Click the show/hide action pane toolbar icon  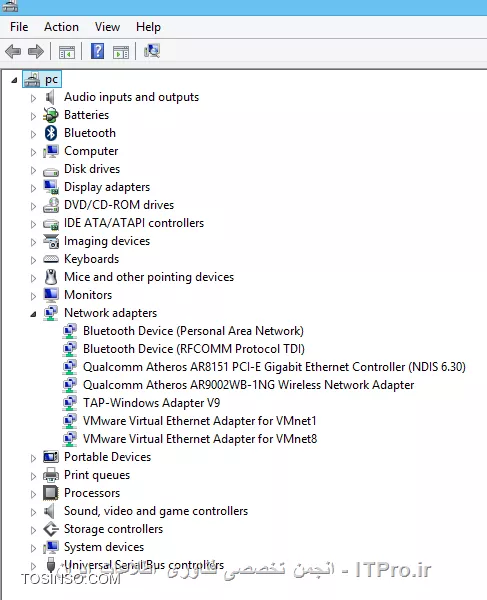click(121, 52)
